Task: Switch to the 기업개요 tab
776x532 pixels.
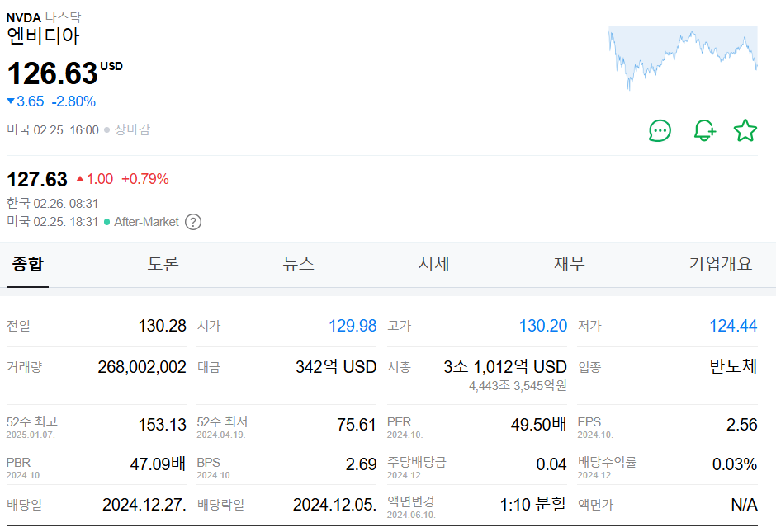Action: click(721, 264)
